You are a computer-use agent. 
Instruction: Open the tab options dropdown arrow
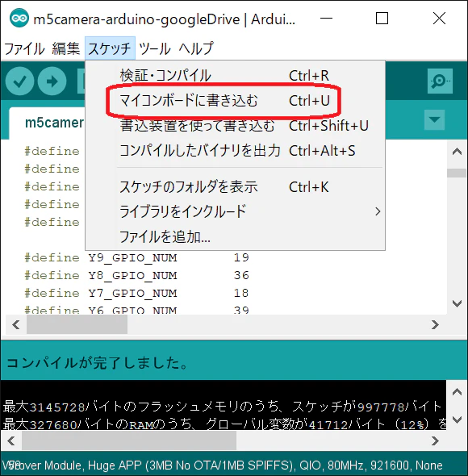(x=434, y=119)
